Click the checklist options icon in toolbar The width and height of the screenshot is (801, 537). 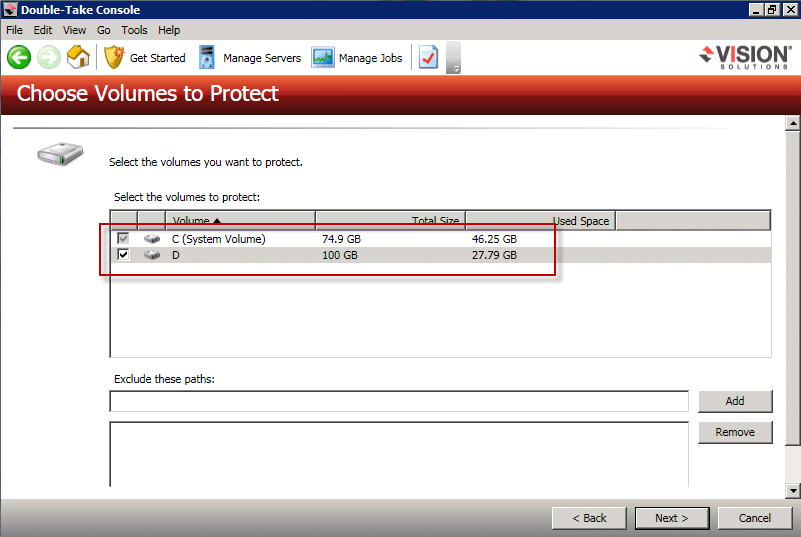pyautogui.click(x=428, y=58)
